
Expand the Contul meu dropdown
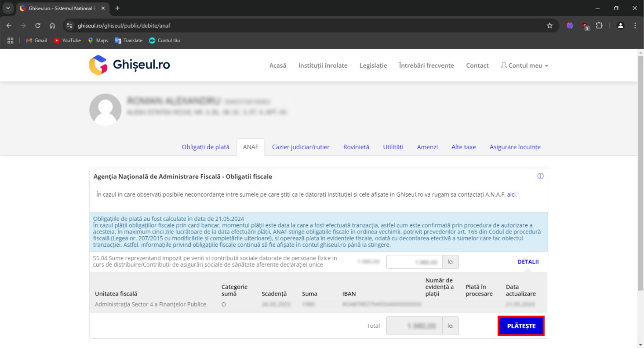pyautogui.click(x=524, y=66)
